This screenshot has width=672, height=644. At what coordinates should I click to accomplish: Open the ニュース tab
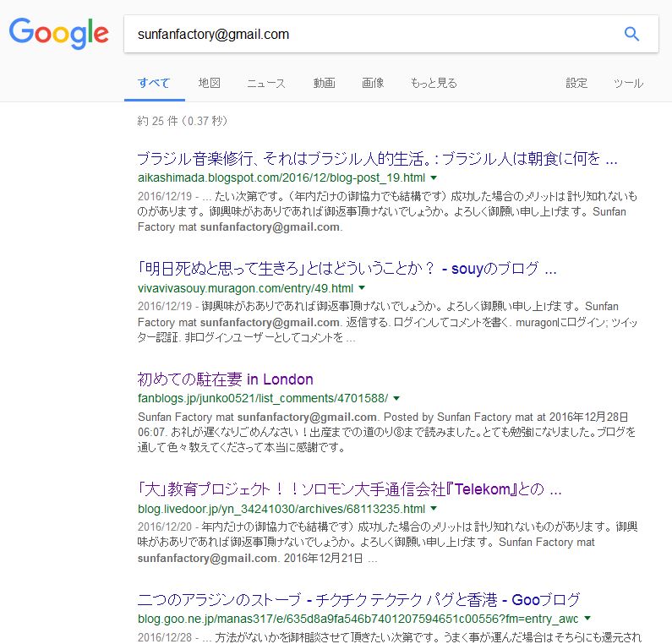(266, 83)
